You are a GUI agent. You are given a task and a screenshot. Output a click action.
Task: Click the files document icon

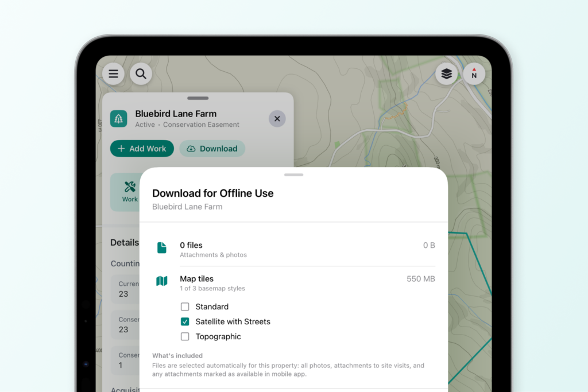click(x=161, y=248)
